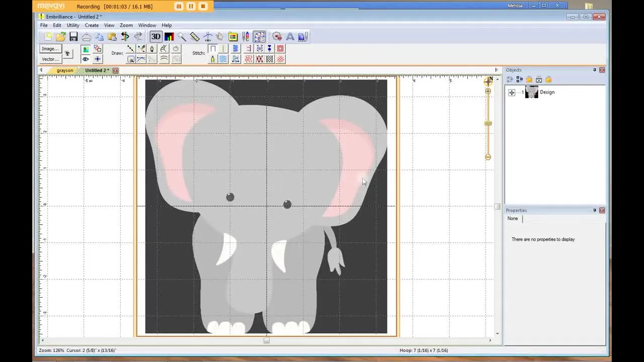This screenshot has width=644, height=362.
Task: Click the zoom slider handle
Action: (x=488, y=123)
